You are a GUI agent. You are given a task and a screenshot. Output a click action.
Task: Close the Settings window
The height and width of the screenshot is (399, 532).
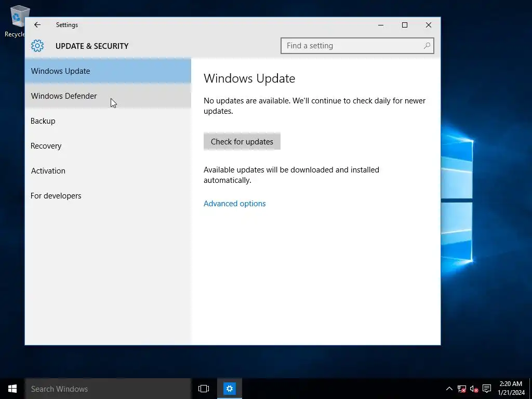coord(429,25)
